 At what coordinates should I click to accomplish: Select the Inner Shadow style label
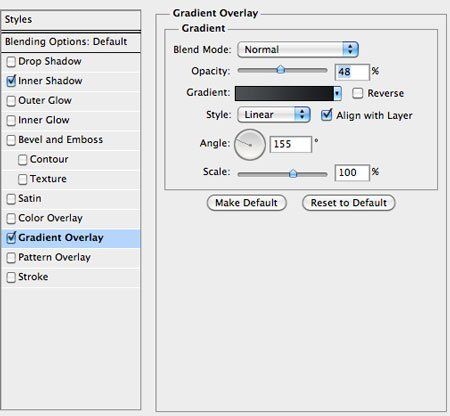[x=50, y=81]
